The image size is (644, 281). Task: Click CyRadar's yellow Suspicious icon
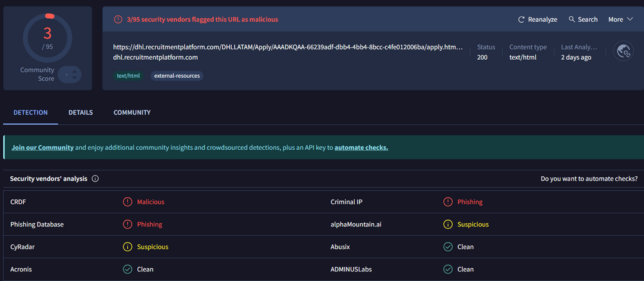pyautogui.click(x=128, y=247)
